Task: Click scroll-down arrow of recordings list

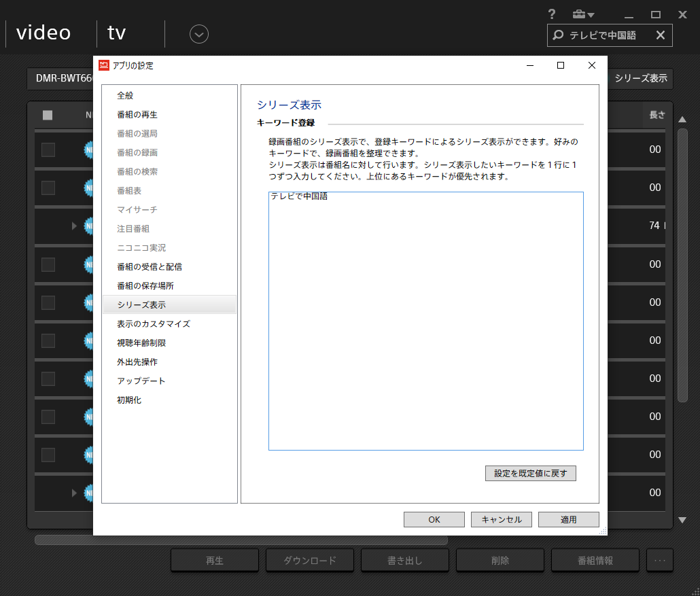Action: 682,520
